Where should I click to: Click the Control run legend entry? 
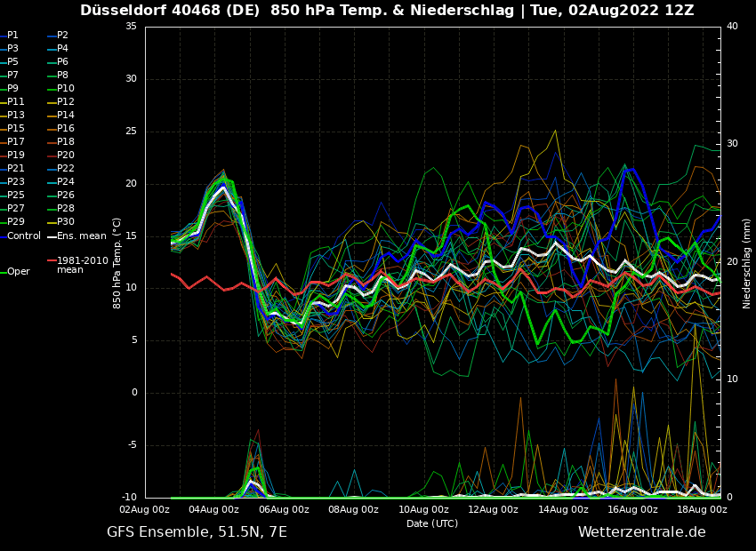point(24,236)
